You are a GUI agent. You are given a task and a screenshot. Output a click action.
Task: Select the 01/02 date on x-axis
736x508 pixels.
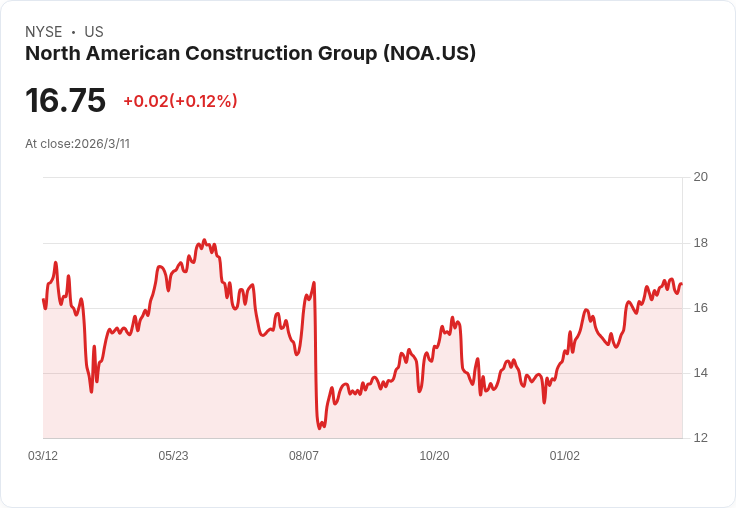pos(565,455)
